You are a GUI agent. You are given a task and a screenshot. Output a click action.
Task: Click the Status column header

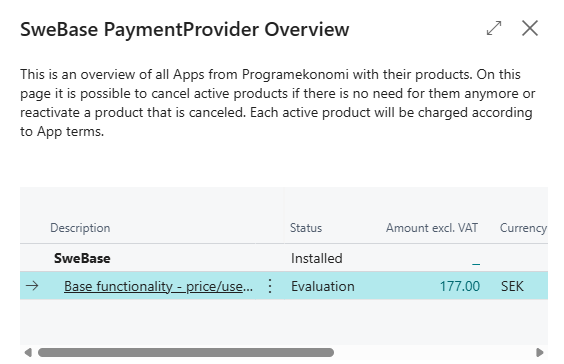[x=306, y=228]
